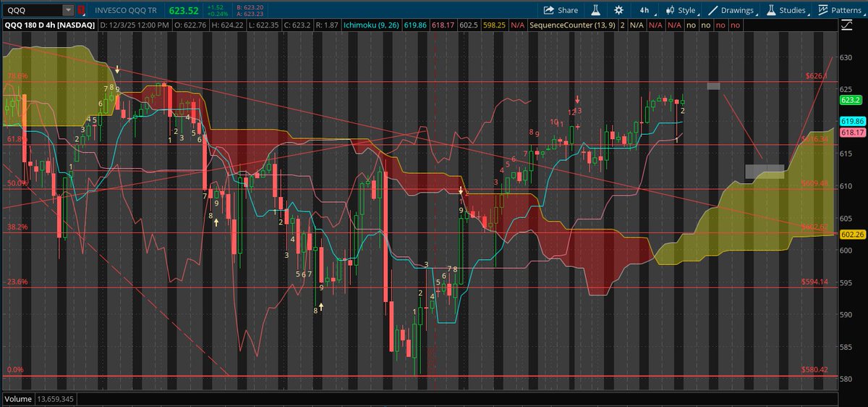868x407 pixels.
Task: Click ask value A: 623.23
Action: pyautogui.click(x=250, y=14)
